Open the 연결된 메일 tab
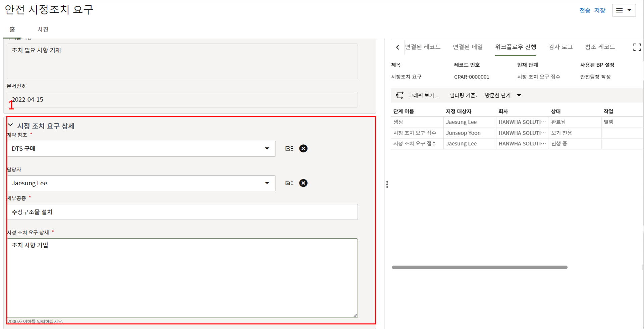This screenshot has height=329, width=644. [468, 47]
